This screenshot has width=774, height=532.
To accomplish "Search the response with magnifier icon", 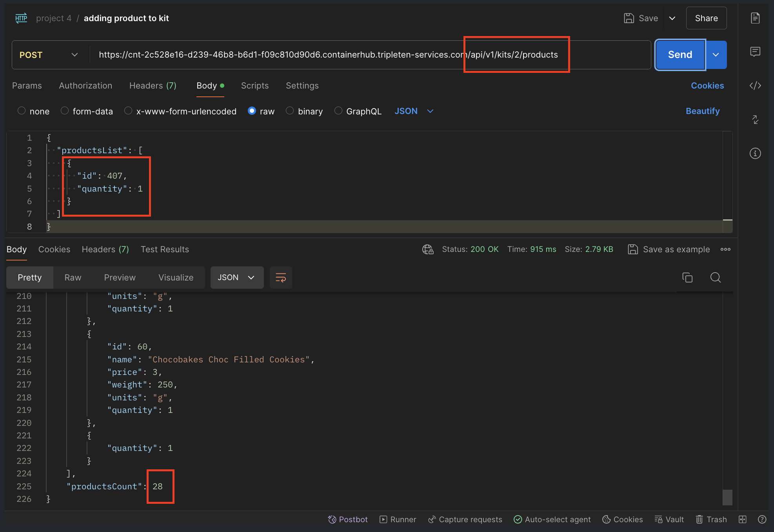I will 716,278.
